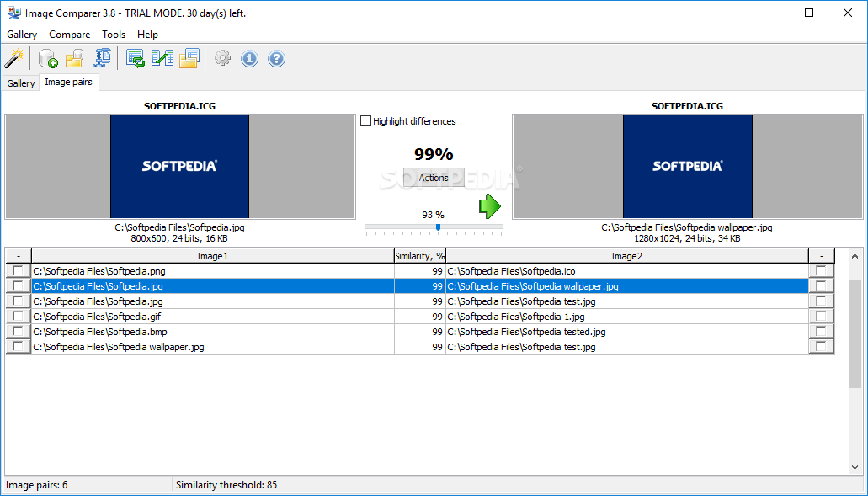Check right box for Softpedia tested.jpg row

click(821, 331)
